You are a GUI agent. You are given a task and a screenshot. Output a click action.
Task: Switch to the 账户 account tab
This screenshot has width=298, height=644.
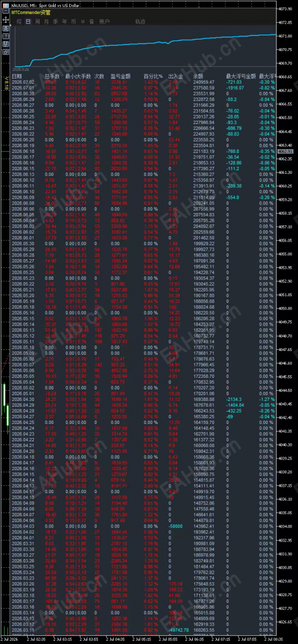tap(105, 21)
